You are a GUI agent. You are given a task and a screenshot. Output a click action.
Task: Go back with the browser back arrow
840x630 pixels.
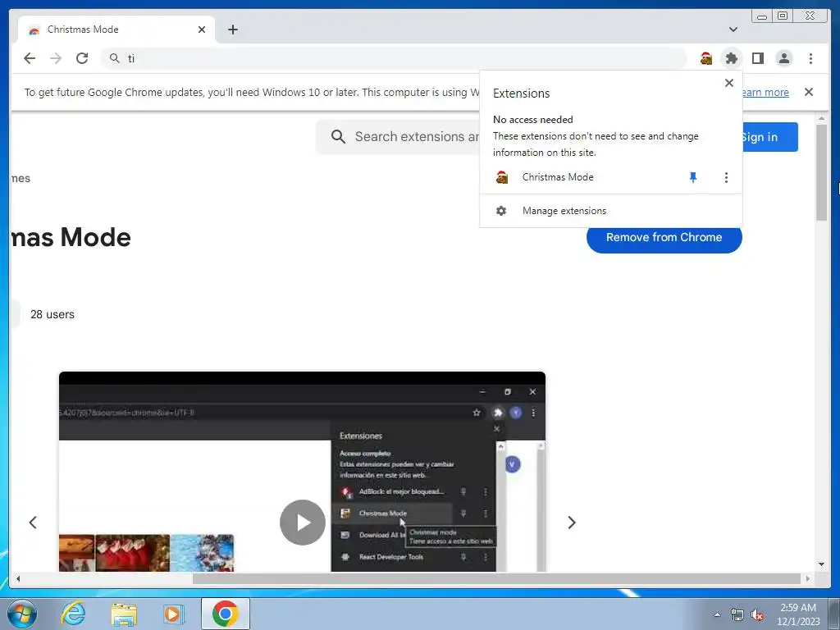30,58
